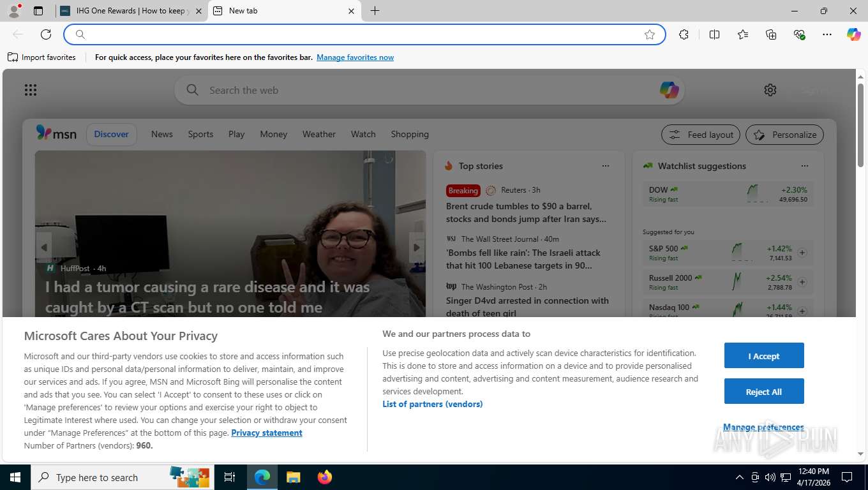The width and height of the screenshot is (868, 490).
Task: Focus the browser address bar
Action: tap(364, 34)
